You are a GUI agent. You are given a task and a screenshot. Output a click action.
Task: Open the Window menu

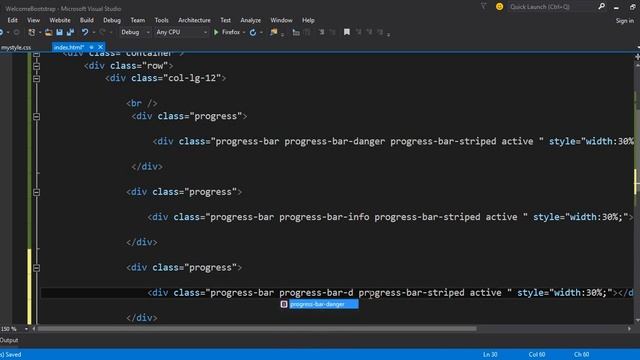click(x=281, y=20)
